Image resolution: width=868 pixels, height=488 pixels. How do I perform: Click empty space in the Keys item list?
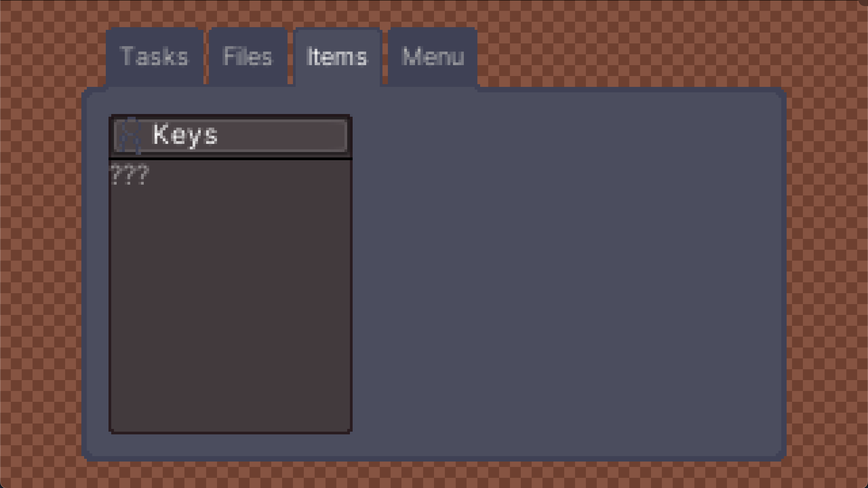[x=231, y=299]
